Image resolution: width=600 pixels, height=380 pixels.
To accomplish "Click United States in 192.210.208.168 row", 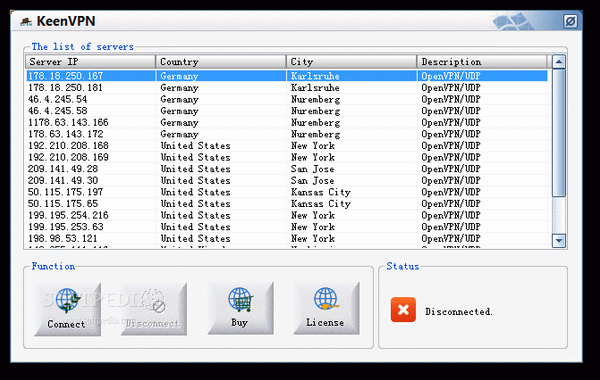I will [196, 145].
